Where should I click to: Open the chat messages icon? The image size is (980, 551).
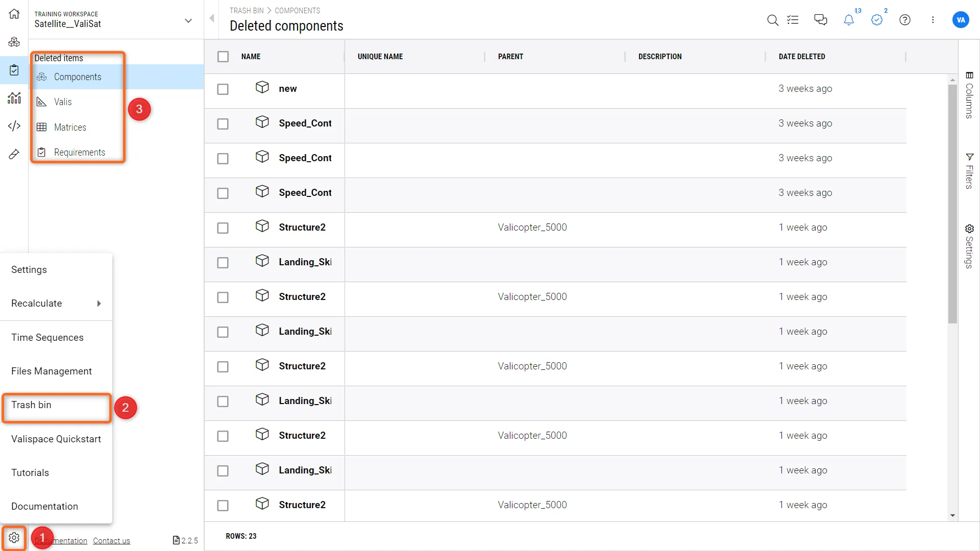[x=820, y=20]
